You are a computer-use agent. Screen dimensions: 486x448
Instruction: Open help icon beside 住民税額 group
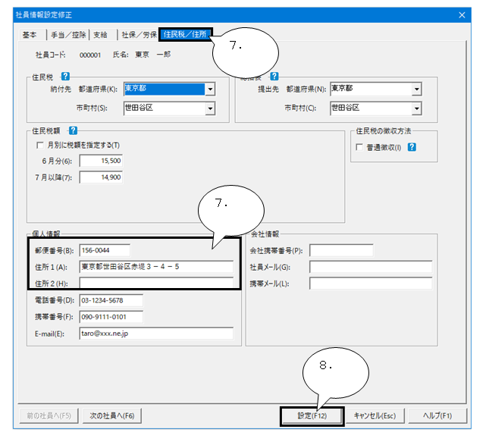click(73, 130)
